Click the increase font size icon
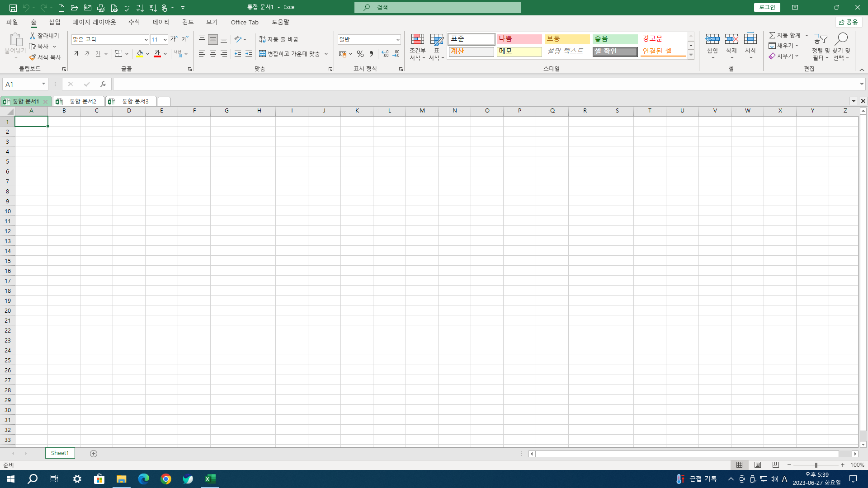 tap(174, 39)
